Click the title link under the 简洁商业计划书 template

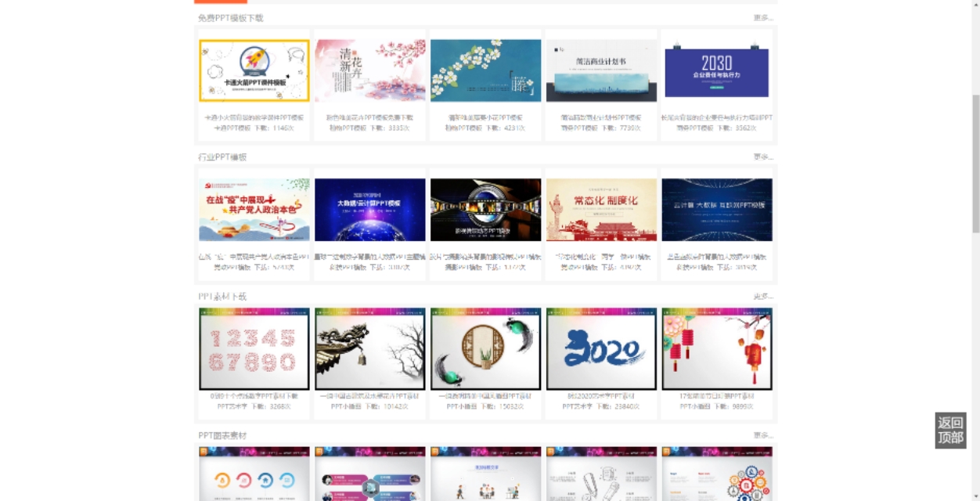[x=601, y=117]
